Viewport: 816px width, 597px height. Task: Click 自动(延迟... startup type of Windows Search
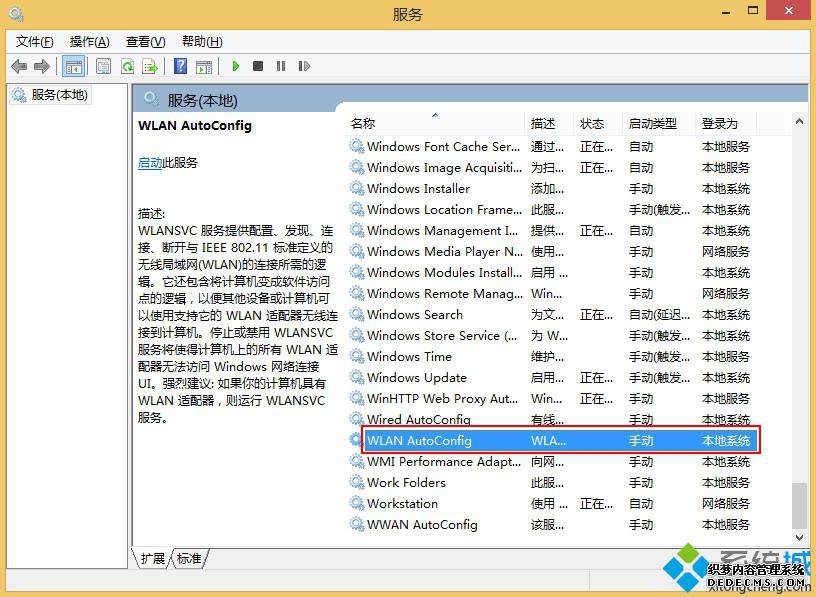tap(659, 314)
